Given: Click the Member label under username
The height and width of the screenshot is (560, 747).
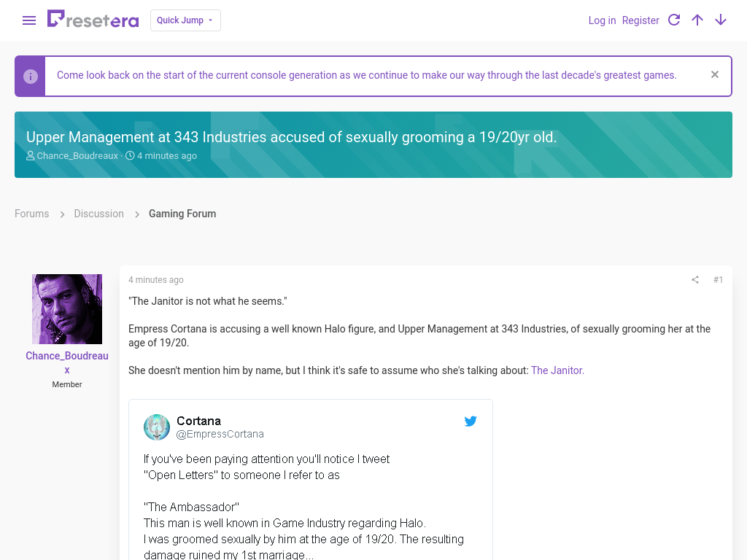Looking at the screenshot, I should coord(67,384).
